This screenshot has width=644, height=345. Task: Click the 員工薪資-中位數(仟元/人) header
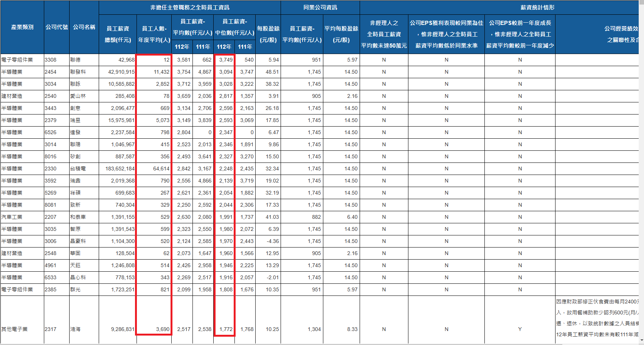(x=234, y=27)
